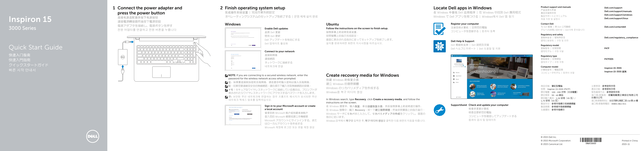
Task: Click the '3000 Series' subtitle
Action: [22, 28]
